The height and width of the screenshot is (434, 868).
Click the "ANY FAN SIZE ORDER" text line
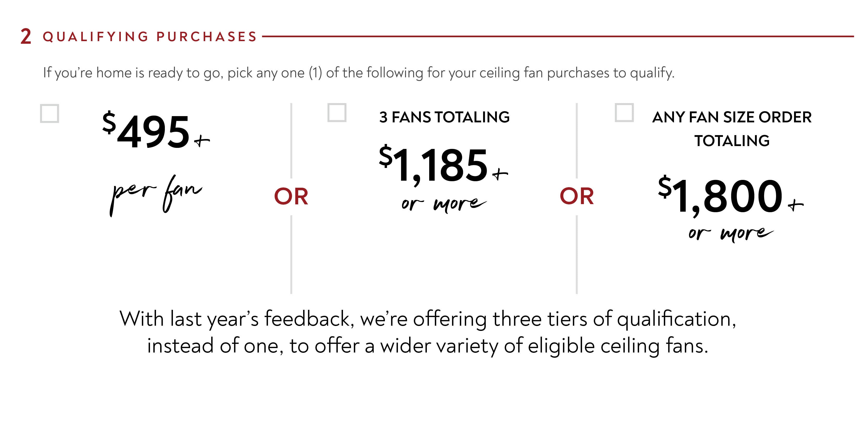point(732,117)
